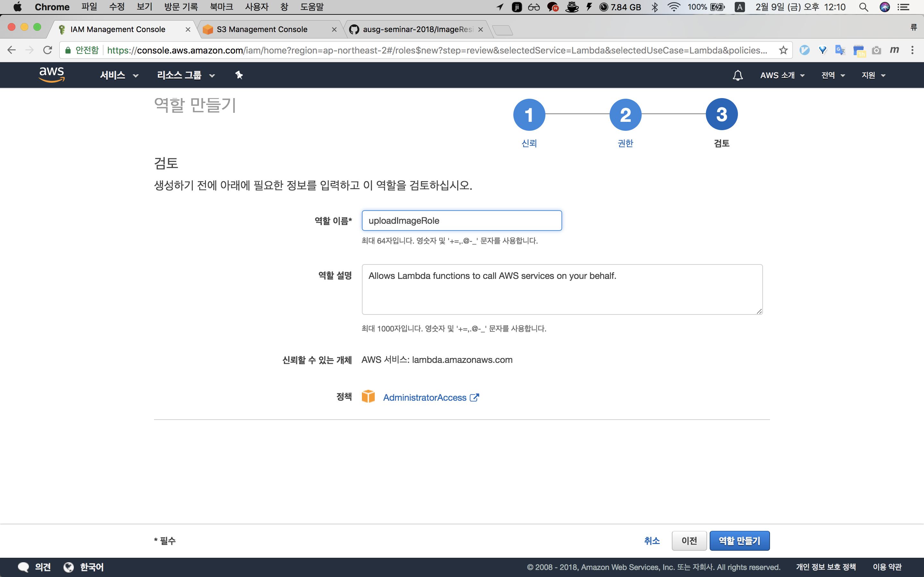
Task: Go back to step 2 권한 circle
Action: (625, 114)
